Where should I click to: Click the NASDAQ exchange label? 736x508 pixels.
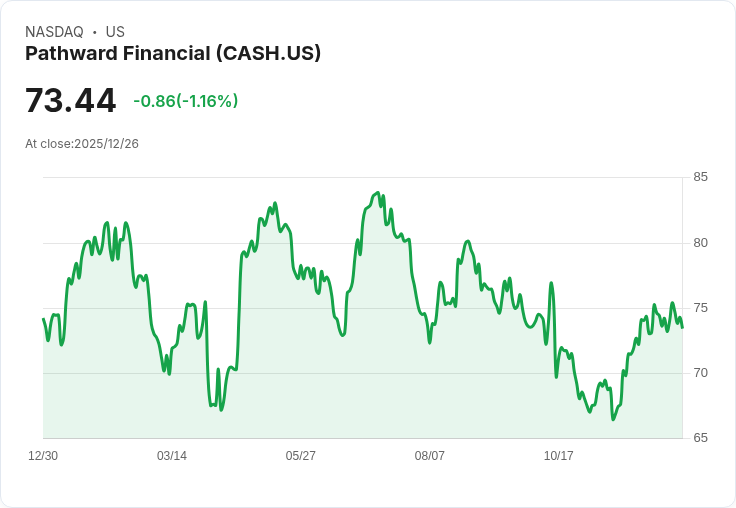coord(54,32)
